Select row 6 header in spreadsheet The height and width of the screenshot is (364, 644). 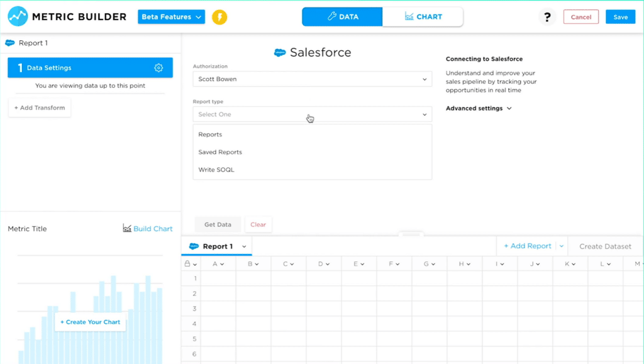pyautogui.click(x=191, y=354)
